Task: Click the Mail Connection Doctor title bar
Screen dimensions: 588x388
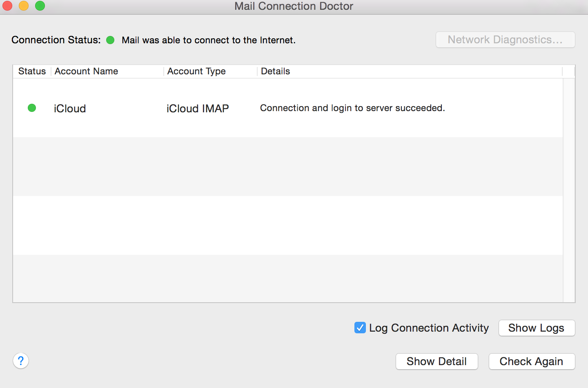Action: (294, 6)
